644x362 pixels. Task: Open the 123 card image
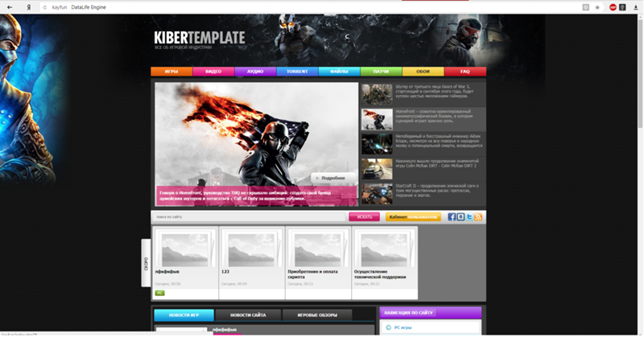coord(252,249)
